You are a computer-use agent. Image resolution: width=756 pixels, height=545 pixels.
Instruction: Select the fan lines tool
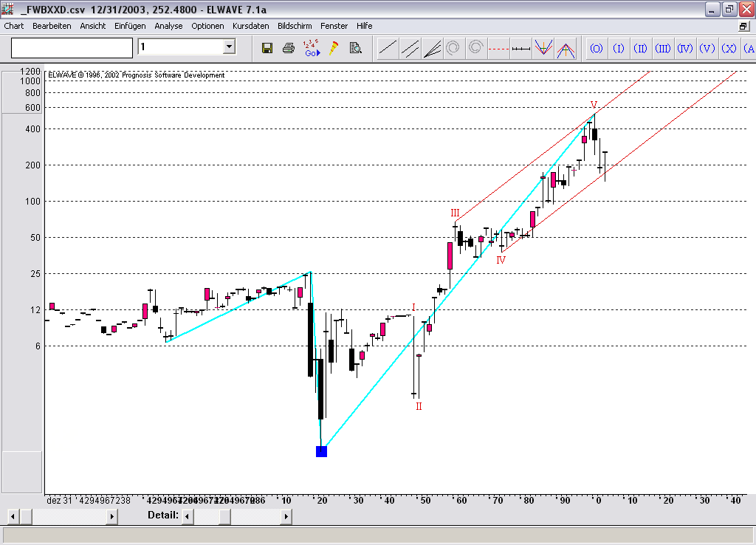(433, 48)
